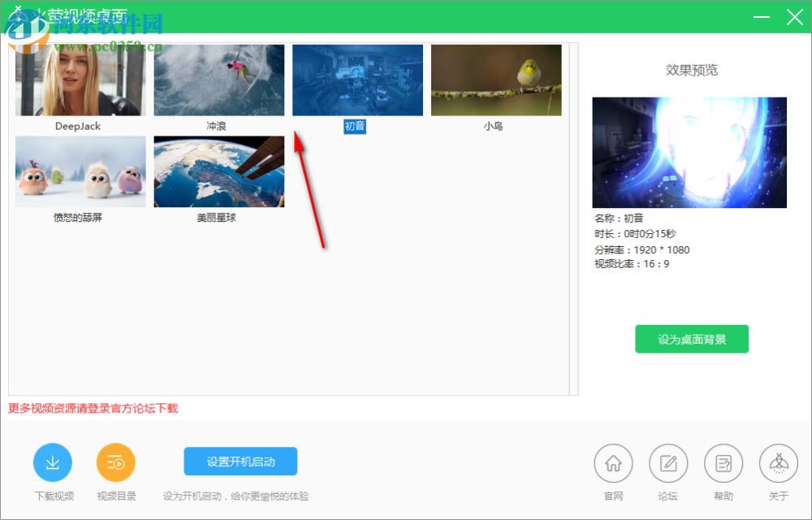812x520 pixels.
Task: Select the 初音 video thumbnail
Action: [x=356, y=79]
